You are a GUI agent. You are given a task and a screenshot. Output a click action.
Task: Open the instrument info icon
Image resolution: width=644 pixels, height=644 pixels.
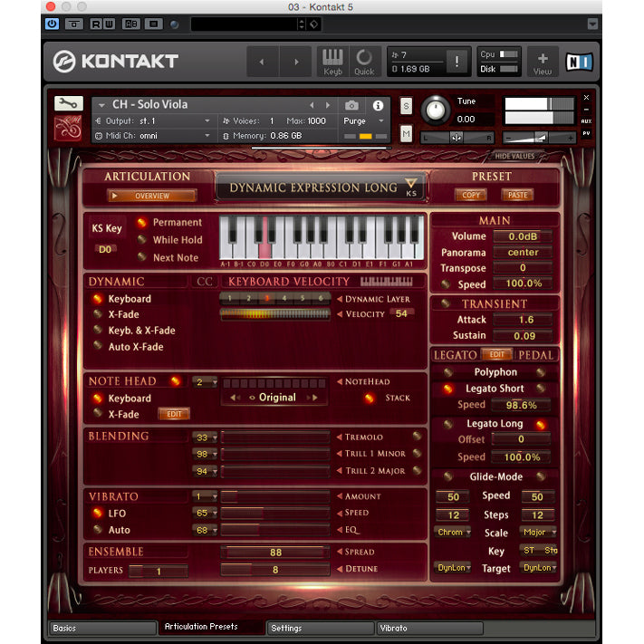(378, 105)
